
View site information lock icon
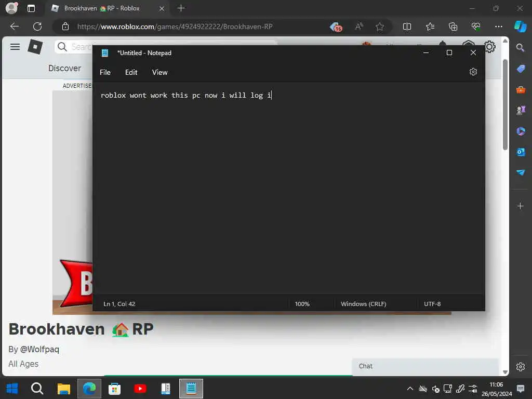(x=65, y=26)
